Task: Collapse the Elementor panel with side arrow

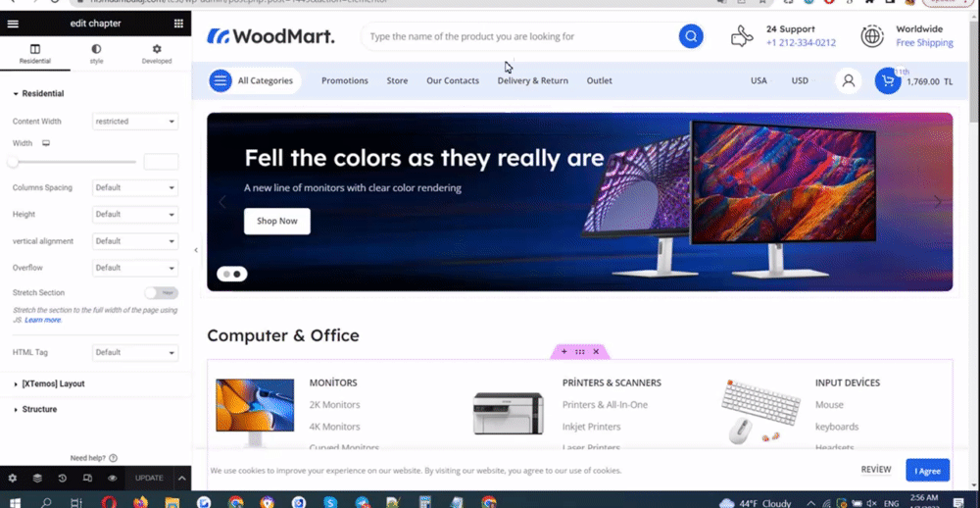Action: [x=196, y=250]
